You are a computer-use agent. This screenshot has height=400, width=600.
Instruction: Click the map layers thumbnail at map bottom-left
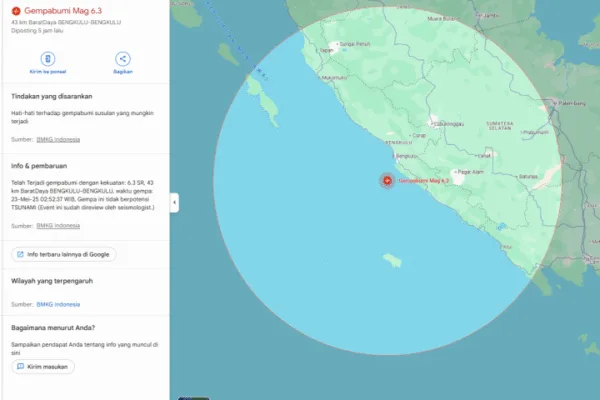click(194, 398)
